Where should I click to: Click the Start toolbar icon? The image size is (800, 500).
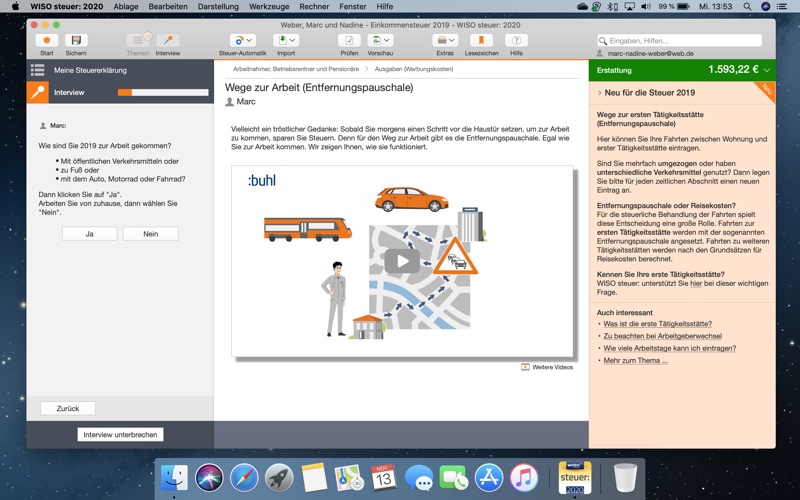coord(46,40)
